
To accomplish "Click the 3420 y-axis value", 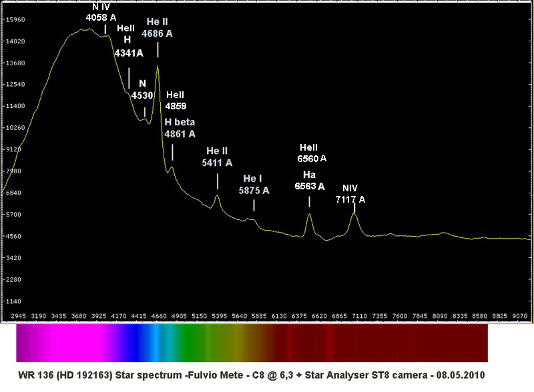I will click(x=13, y=258).
